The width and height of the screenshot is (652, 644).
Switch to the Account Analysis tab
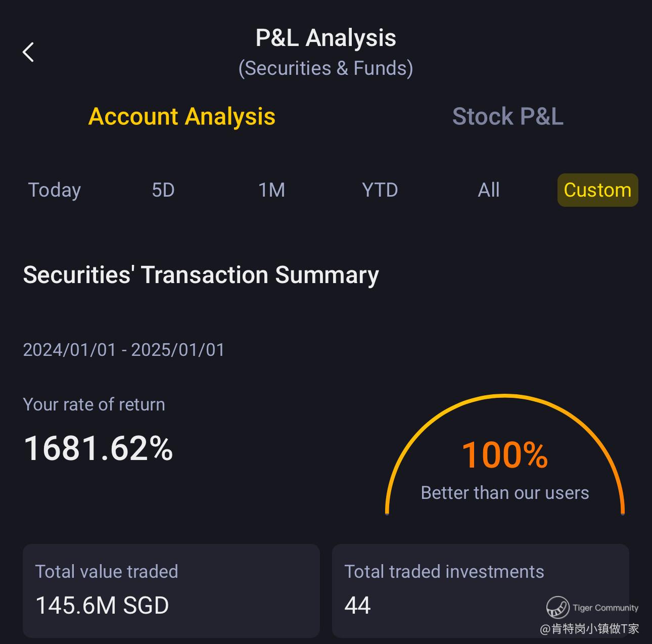pyautogui.click(x=182, y=117)
